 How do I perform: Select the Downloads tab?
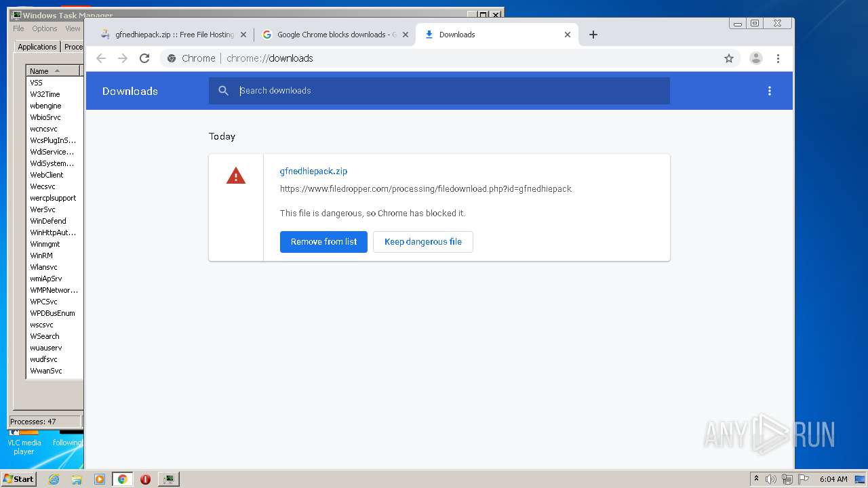pyautogui.click(x=497, y=35)
